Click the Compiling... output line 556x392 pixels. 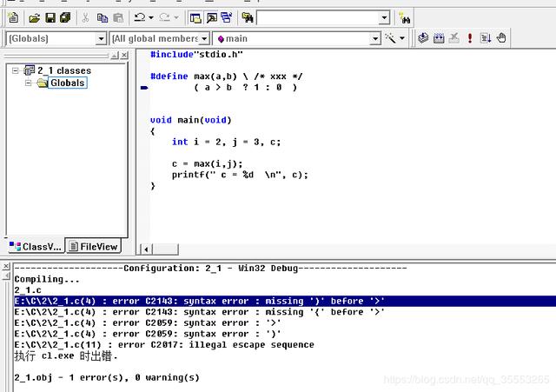coord(47,280)
